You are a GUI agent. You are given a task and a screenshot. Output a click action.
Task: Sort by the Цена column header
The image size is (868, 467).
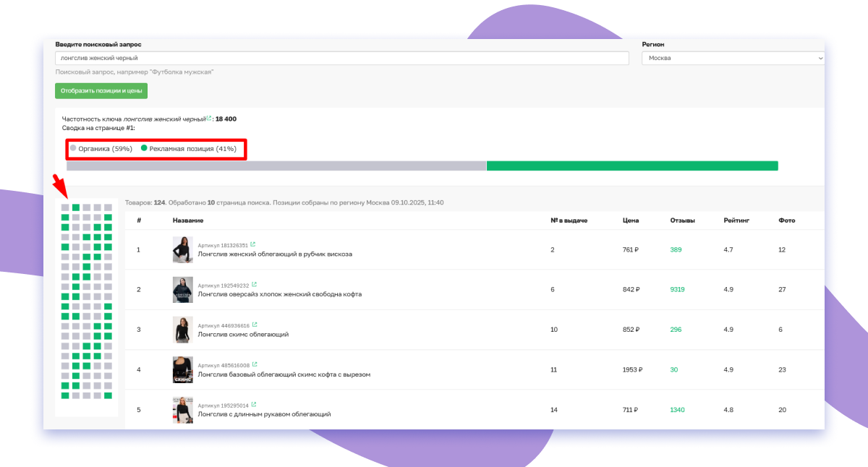click(x=629, y=220)
